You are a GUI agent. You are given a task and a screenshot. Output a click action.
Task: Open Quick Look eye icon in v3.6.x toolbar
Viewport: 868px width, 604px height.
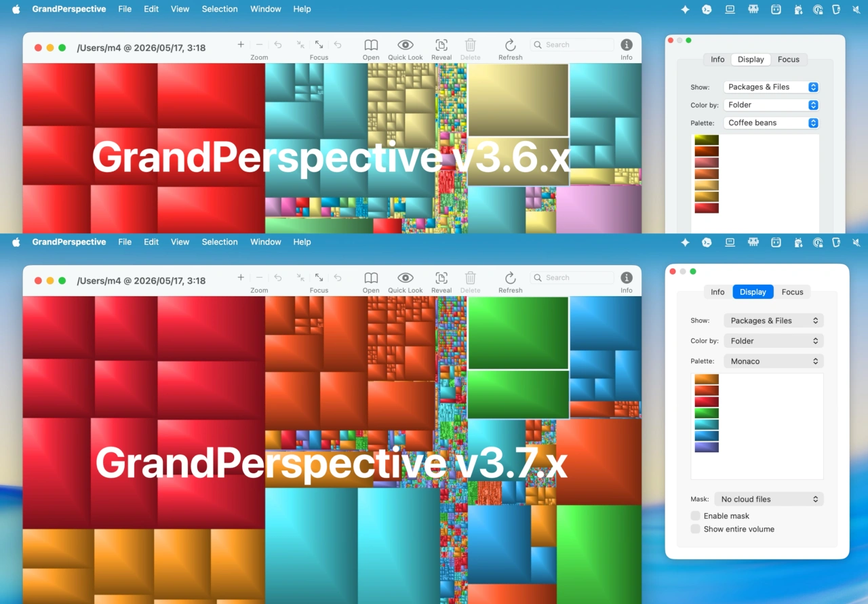click(406, 45)
